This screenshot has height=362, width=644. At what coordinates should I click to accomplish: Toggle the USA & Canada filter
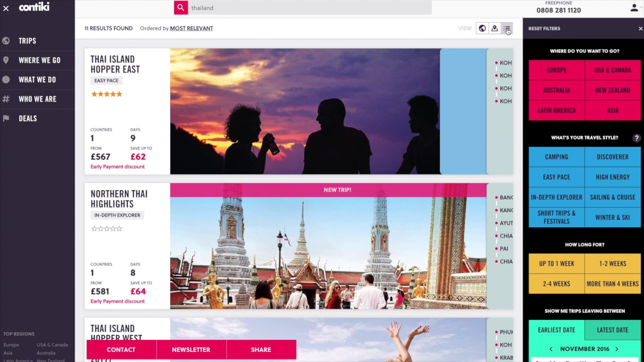tap(613, 70)
